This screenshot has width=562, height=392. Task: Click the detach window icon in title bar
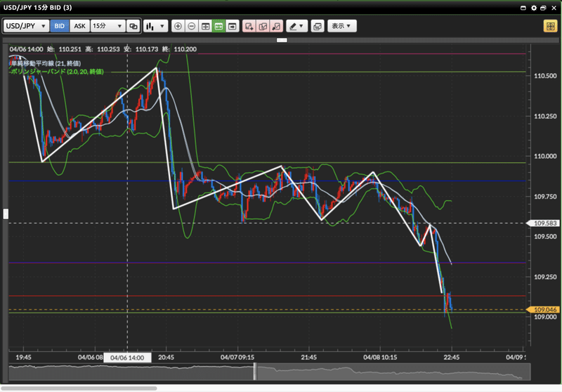[543, 8]
